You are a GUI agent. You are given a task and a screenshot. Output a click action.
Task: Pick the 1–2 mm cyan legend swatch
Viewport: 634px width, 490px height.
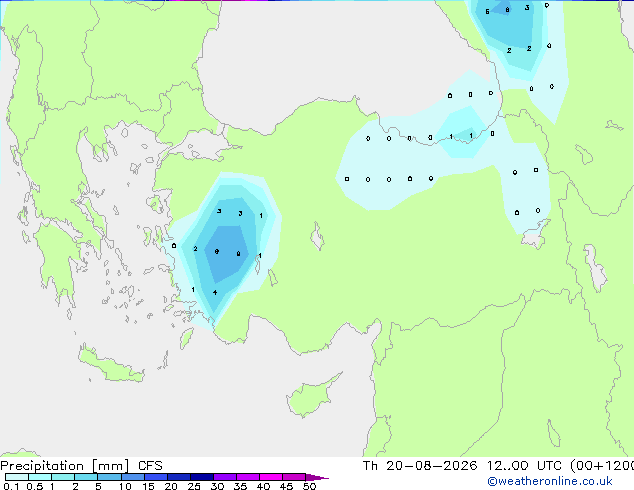pos(63,477)
